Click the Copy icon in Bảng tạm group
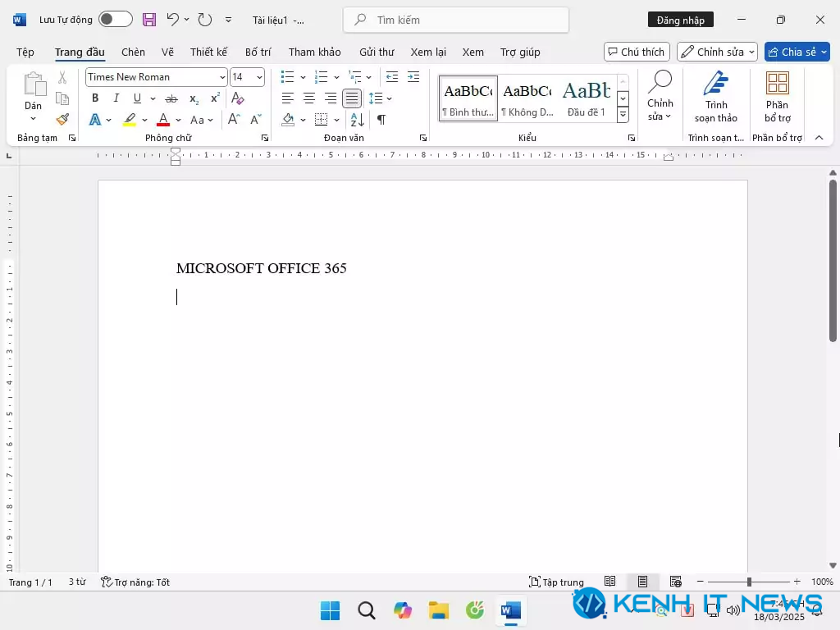 pyautogui.click(x=62, y=98)
